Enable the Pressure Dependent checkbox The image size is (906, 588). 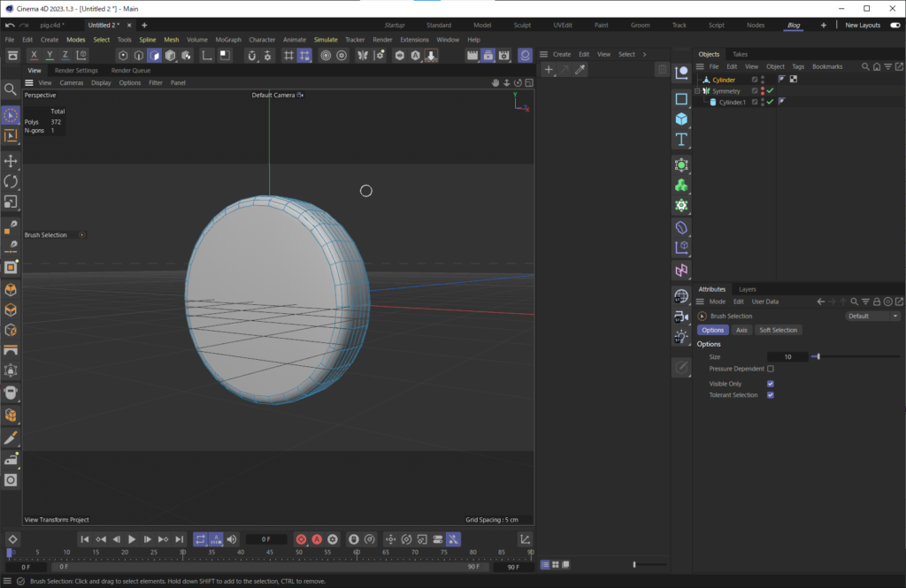(x=771, y=369)
